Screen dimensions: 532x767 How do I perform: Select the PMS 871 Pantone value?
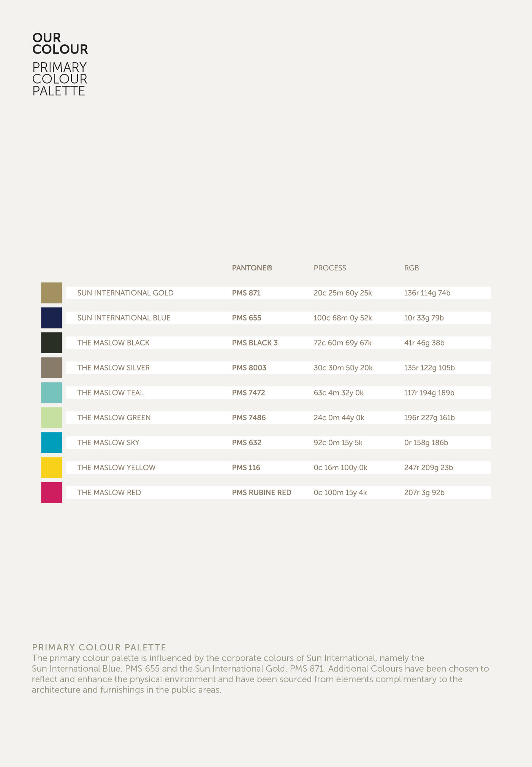tap(246, 293)
